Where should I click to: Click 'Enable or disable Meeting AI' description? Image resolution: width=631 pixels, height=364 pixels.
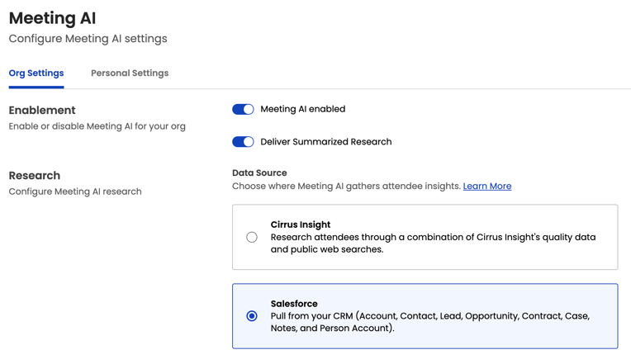[x=97, y=126]
